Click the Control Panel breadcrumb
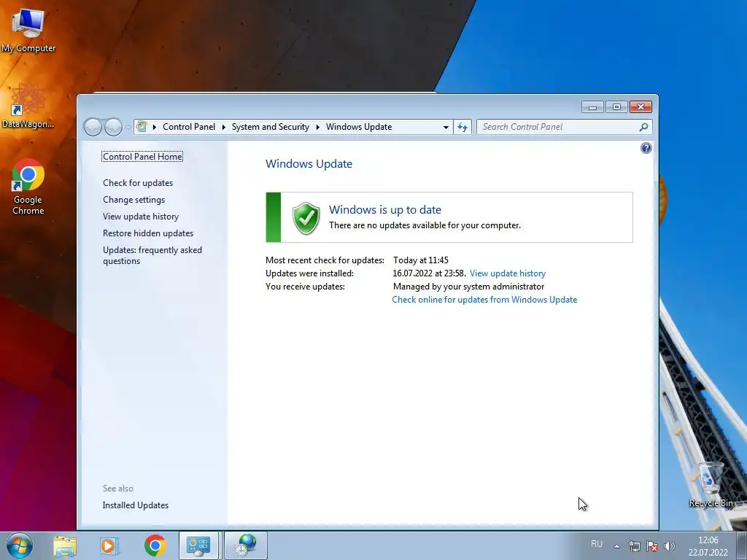Image resolution: width=747 pixels, height=560 pixels. 189,127
